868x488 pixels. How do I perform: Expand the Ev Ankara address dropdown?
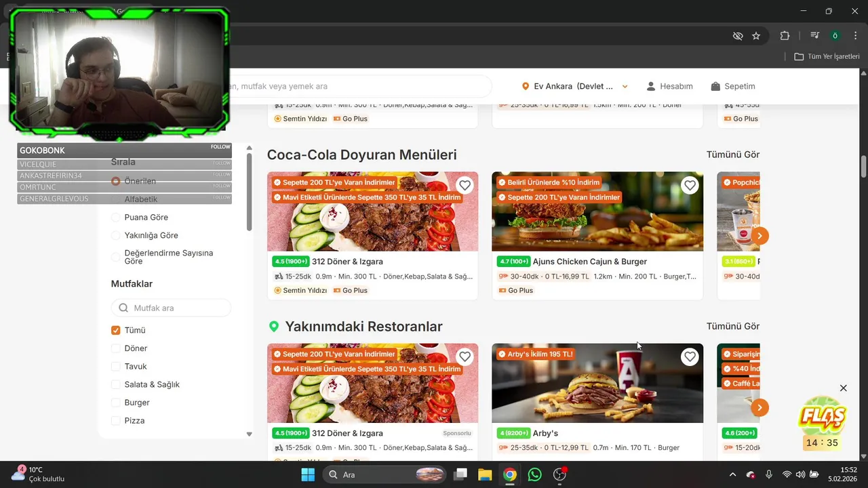click(x=625, y=87)
